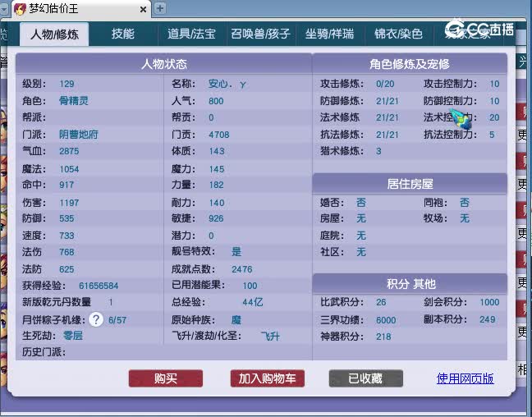Click the 人物状态 section header
Image resolution: width=532 pixels, height=417 pixels.
[x=164, y=64]
